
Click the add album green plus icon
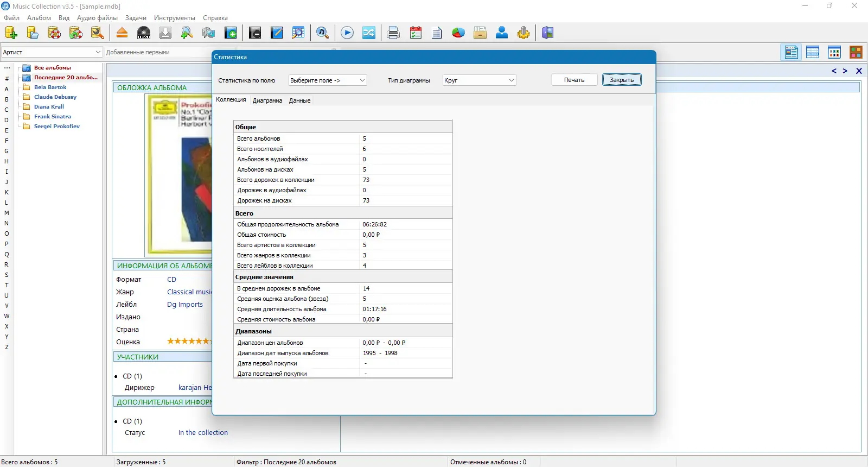pos(231,33)
